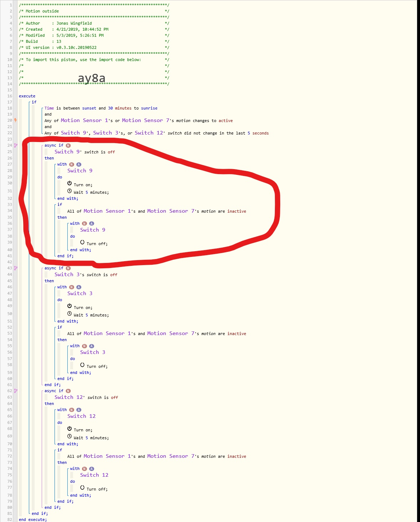Click the author name 'Jonas Wingfield'

[74, 23]
